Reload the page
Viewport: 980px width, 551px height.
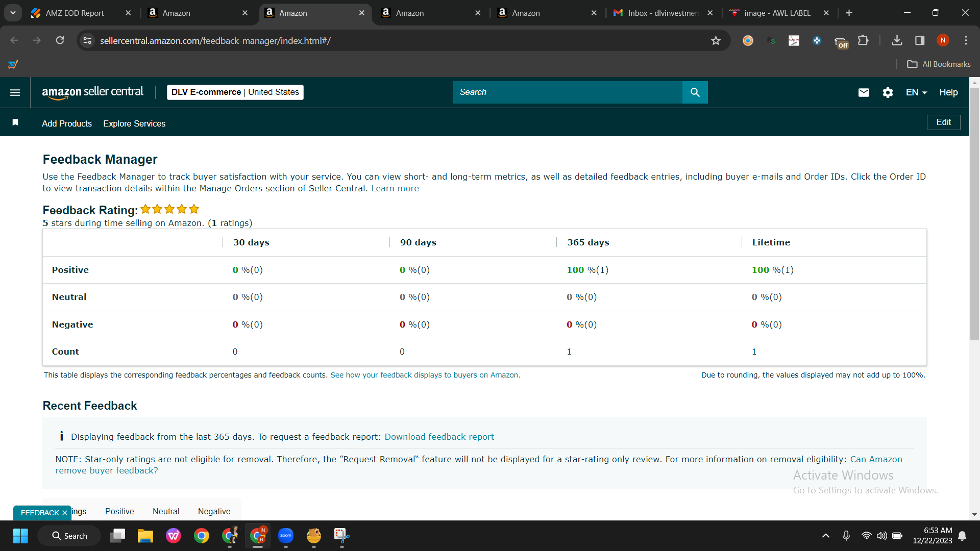pos(60,40)
